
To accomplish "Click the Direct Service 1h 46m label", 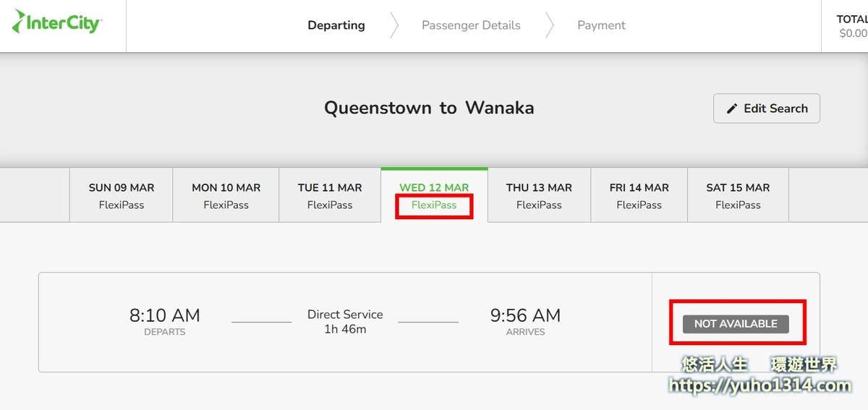I will [345, 322].
